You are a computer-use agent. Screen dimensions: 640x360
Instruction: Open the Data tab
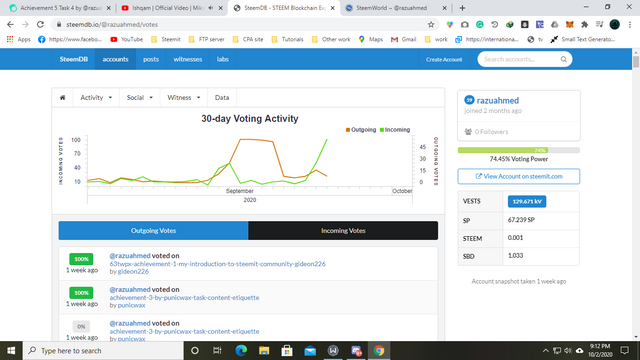pos(222,98)
